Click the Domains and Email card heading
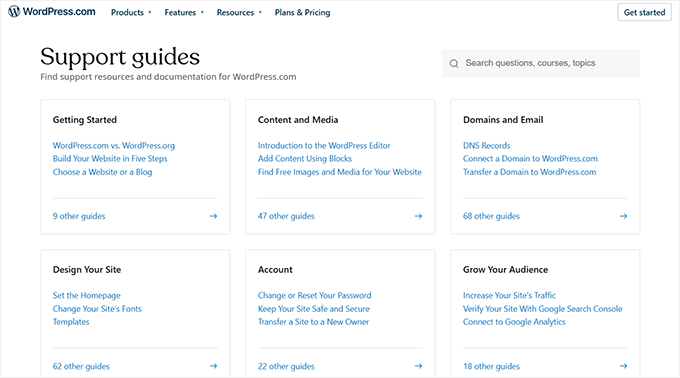680x378 pixels. click(x=503, y=120)
